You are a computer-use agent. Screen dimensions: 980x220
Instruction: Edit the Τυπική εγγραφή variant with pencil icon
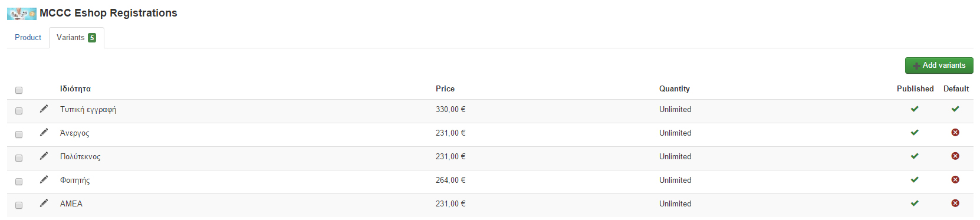pos(44,109)
